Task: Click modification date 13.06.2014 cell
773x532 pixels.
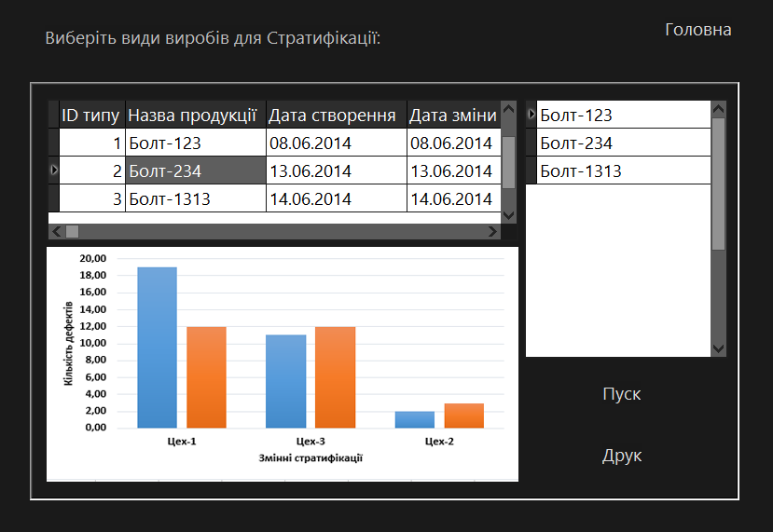Action: tap(454, 171)
